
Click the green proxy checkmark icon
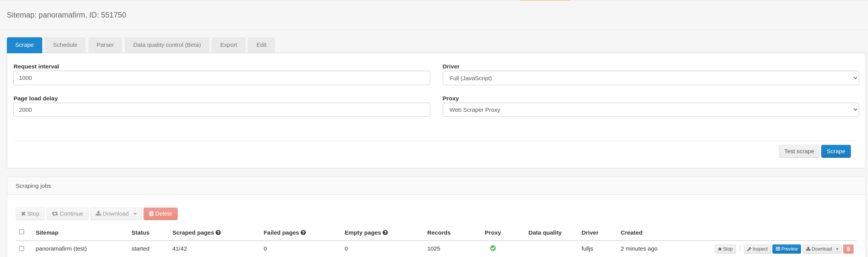point(493,248)
